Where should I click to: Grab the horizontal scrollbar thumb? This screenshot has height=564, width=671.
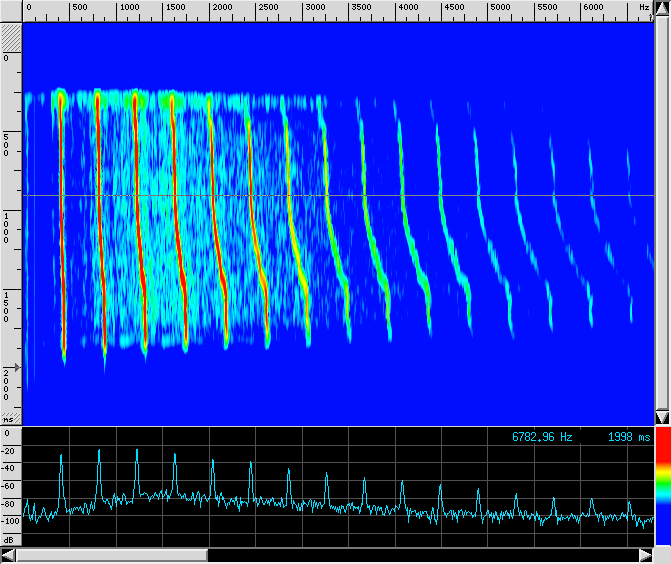(x=112, y=555)
